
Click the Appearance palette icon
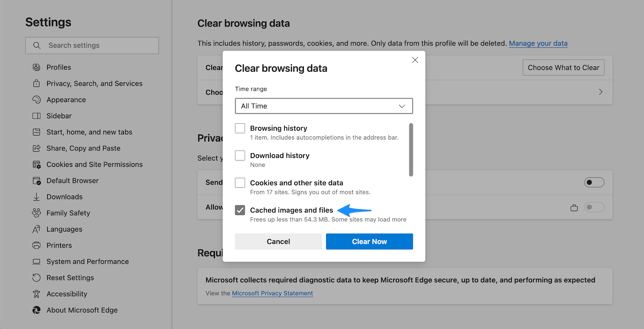[x=36, y=99]
